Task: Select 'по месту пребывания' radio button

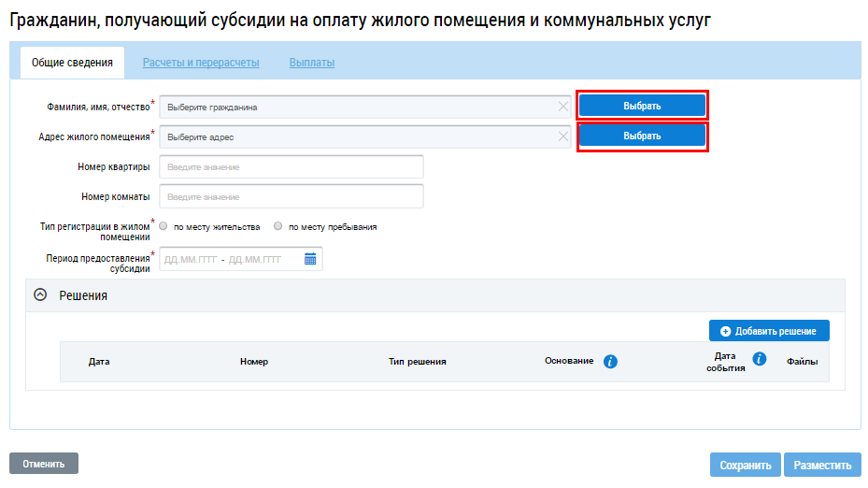Action: (x=277, y=226)
